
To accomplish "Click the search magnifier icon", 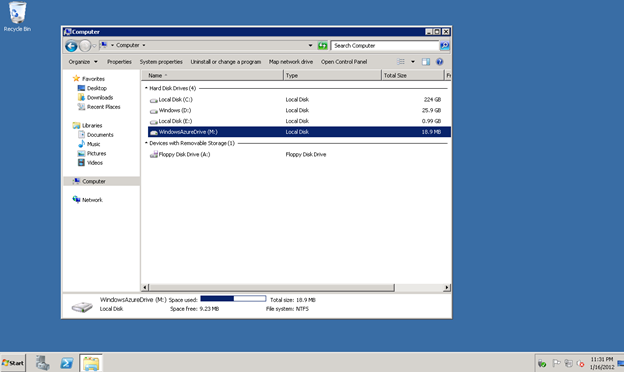I will coord(445,46).
